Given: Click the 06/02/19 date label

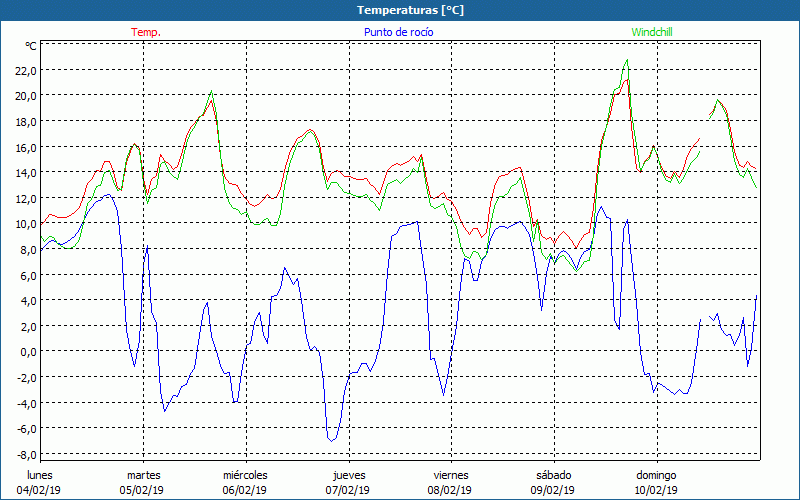Looking at the screenshot, I should coord(245,490).
